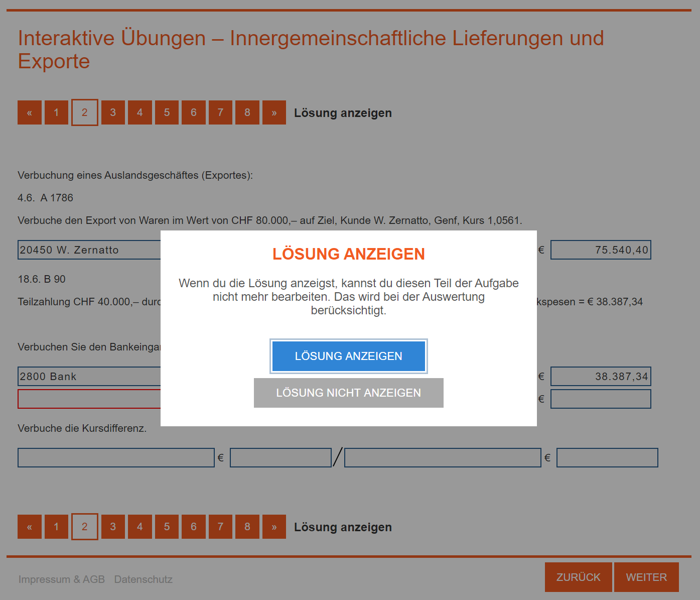Image resolution: width=700 pixels, height=600 pixels.
Task: Click the WEITER button
Action: pyautogui.click(x=646, y=577)
